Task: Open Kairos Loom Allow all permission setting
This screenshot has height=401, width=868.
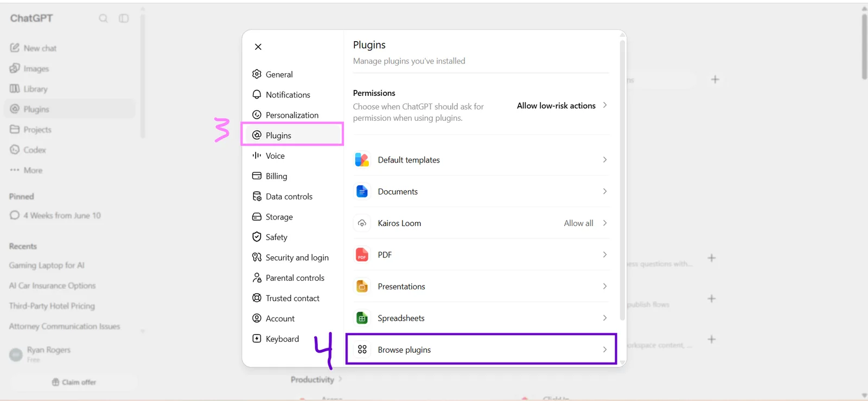Action: (x=585, y=223)
